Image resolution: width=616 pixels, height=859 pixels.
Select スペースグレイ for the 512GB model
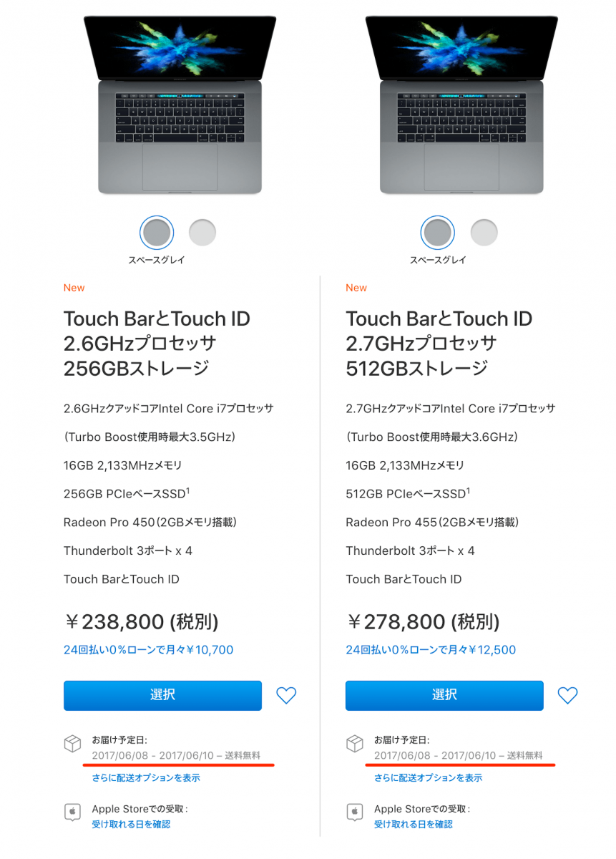tap(438, 232)
